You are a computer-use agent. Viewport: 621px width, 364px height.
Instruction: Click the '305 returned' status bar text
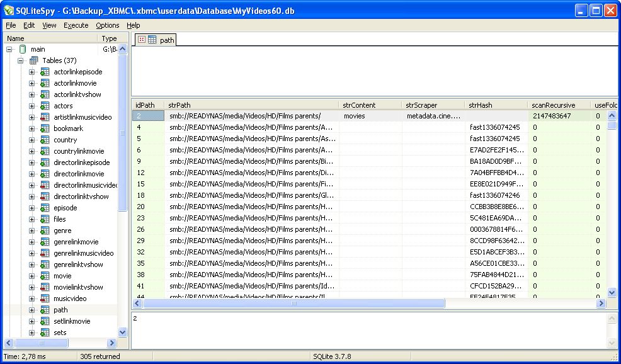(100, 356)
